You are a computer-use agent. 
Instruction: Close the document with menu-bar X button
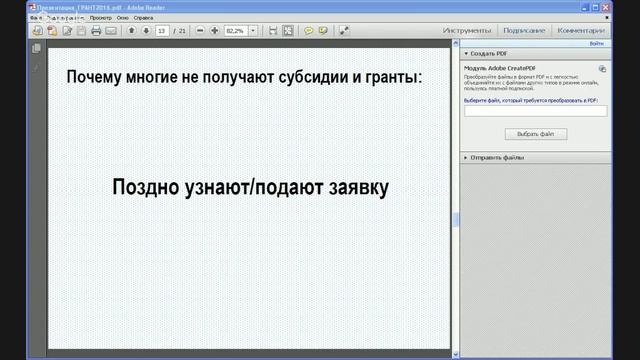[607, 18]
